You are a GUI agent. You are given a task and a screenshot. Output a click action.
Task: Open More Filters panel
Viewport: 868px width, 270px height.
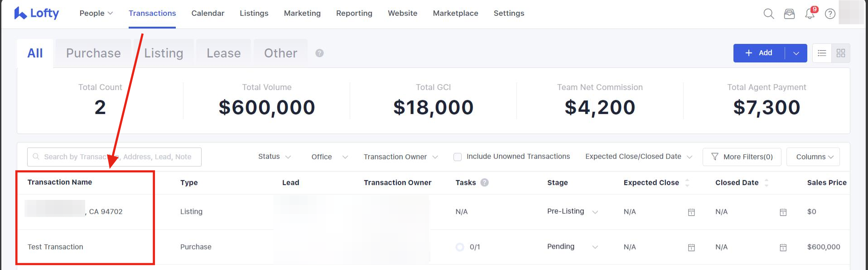(x=742, y=157)
